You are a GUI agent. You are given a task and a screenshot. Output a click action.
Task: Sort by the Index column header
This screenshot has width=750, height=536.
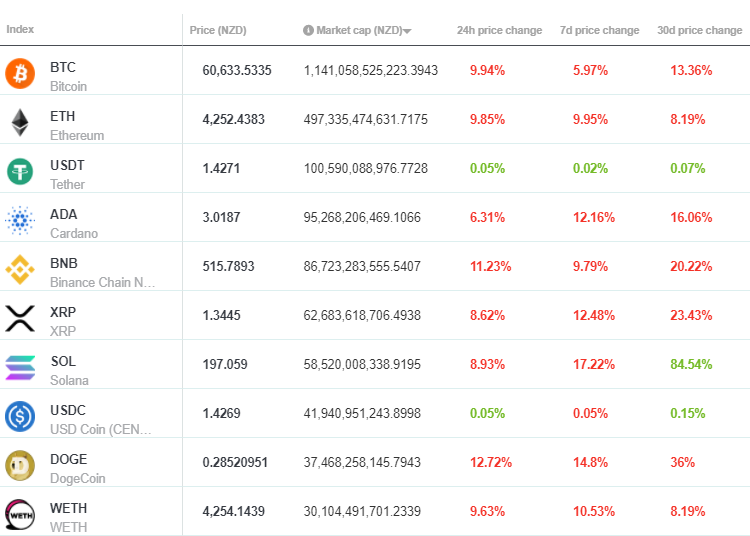tap(20, 29)
